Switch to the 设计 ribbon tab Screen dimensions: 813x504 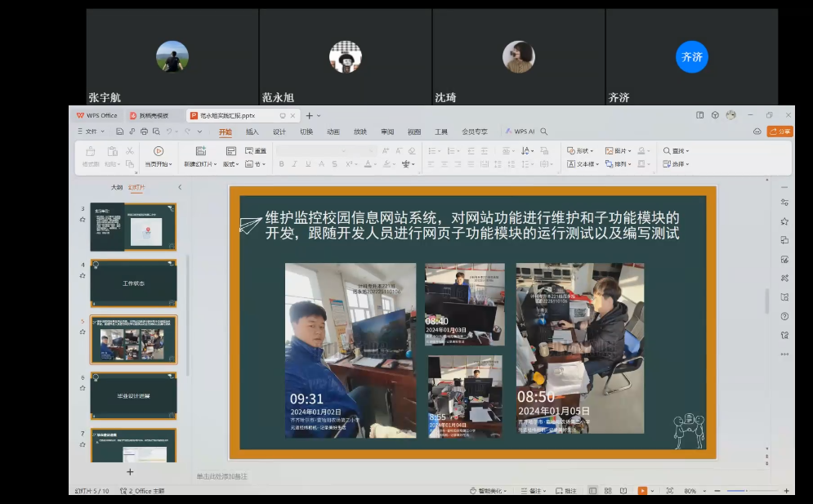279,132
